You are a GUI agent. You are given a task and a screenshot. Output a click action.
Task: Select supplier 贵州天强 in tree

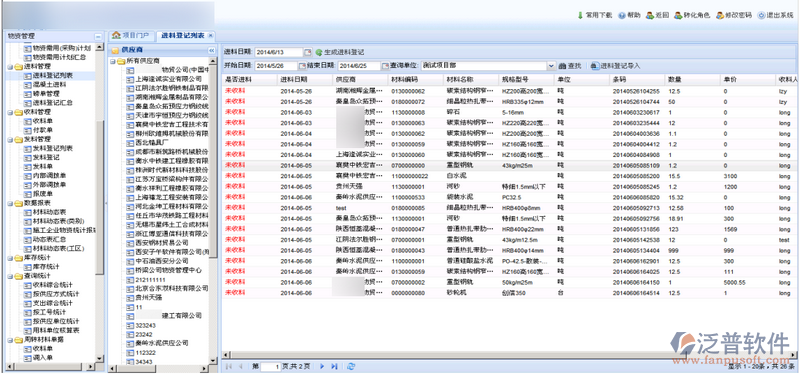(148, 297)
